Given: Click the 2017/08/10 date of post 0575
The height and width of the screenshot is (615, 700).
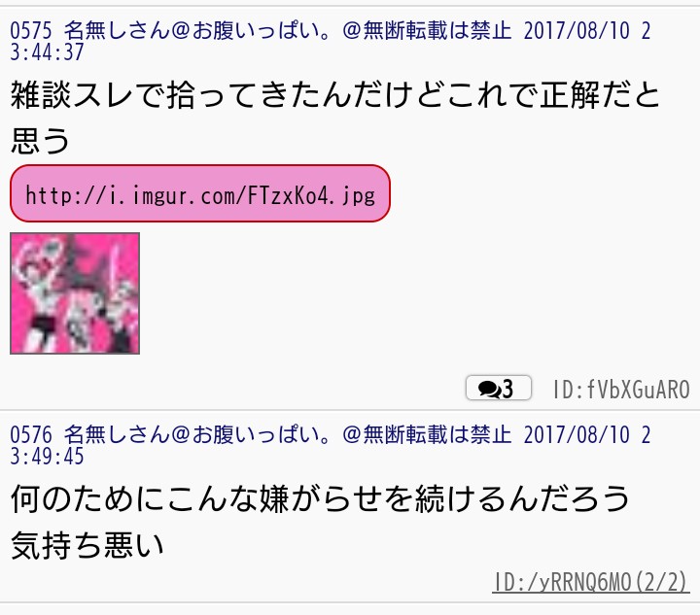Looking at the screenshot, I should [x=577, y=31].
